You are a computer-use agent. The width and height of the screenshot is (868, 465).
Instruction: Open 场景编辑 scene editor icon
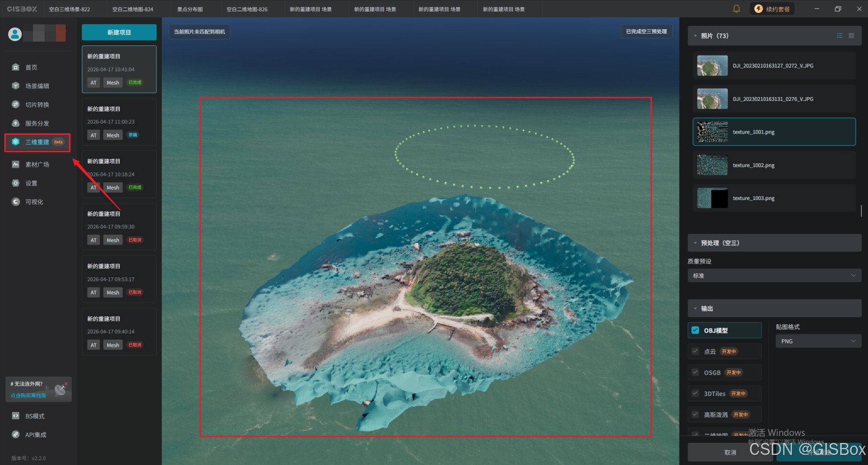tap(16, 86)
